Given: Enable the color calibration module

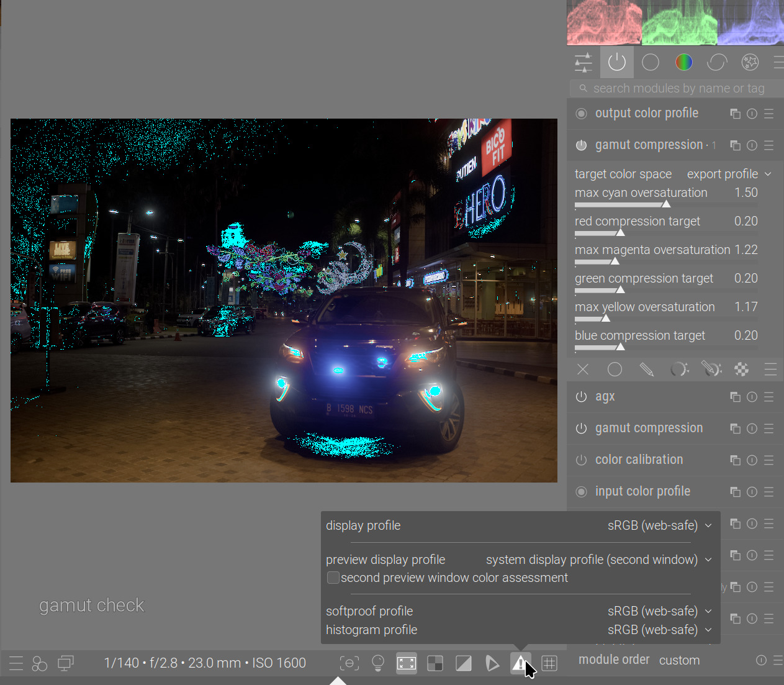Looking at the screenshot, I should coord(581,460).
